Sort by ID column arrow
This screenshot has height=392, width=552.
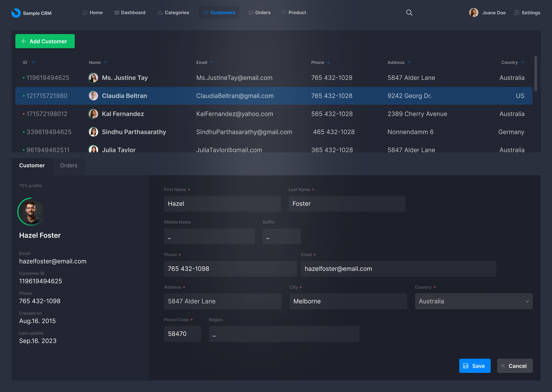33,62
